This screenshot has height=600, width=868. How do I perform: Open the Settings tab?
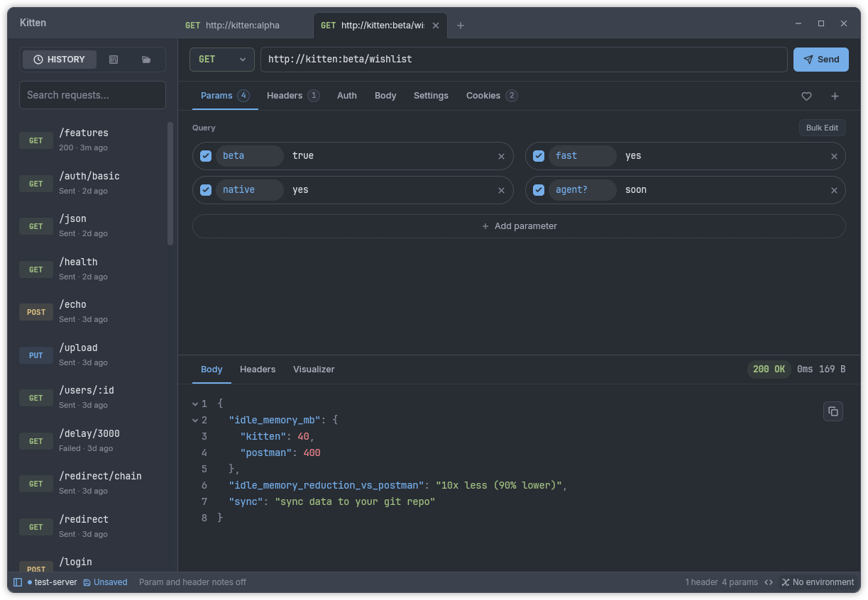[x=431, y=96]
